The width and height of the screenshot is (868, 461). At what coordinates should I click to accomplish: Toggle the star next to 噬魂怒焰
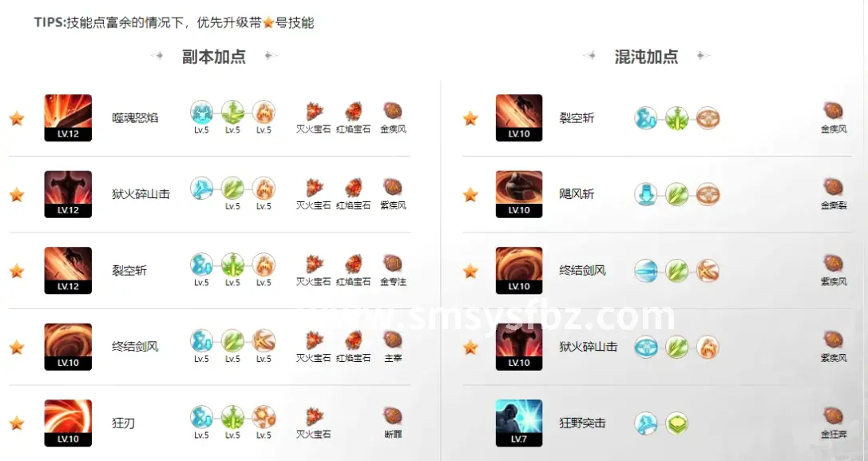tap(17, 118)
